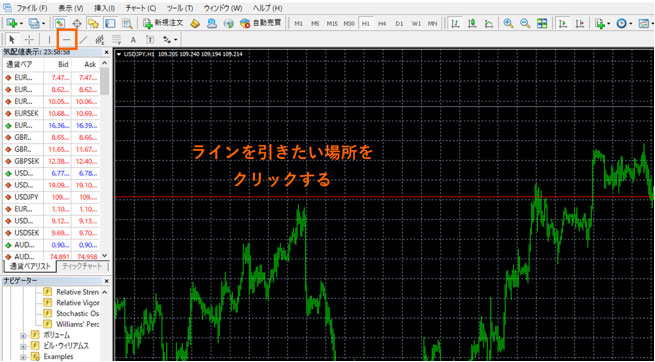Screen dimensions: 655x362
Task: Switch chart to Candlesticks display
Action: coord(473,23)
